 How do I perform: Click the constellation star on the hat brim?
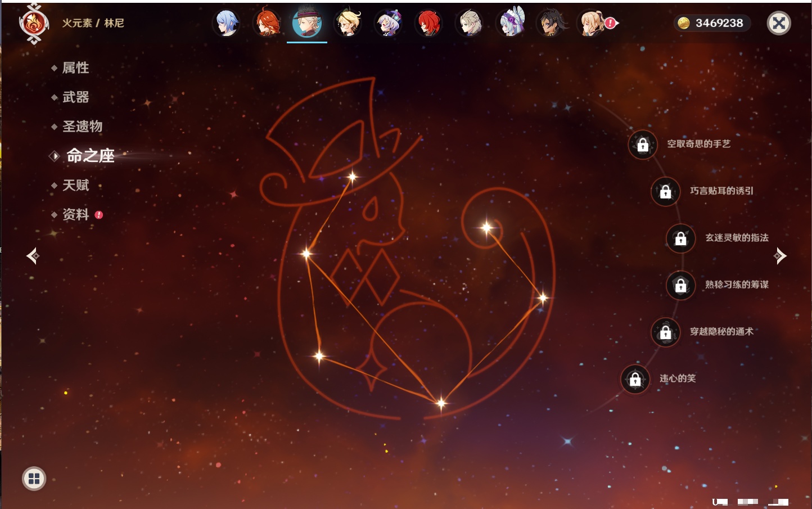[353, 177]
